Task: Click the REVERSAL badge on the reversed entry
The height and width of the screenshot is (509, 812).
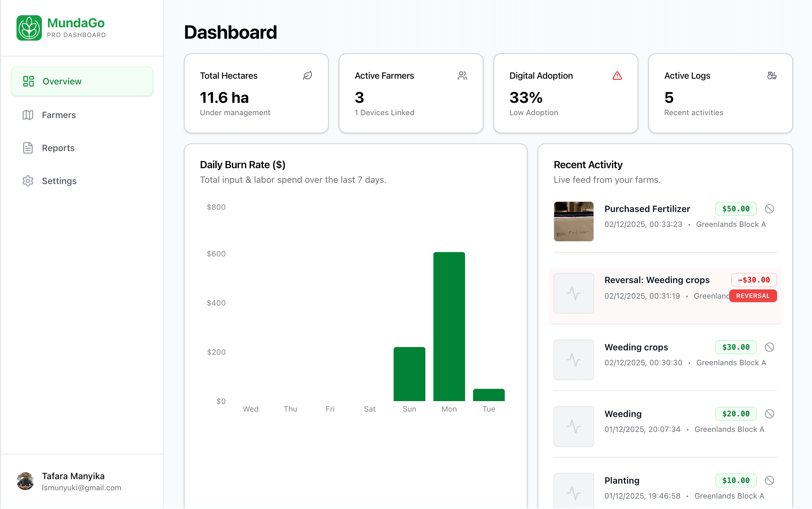Action: tap(753, 295)
